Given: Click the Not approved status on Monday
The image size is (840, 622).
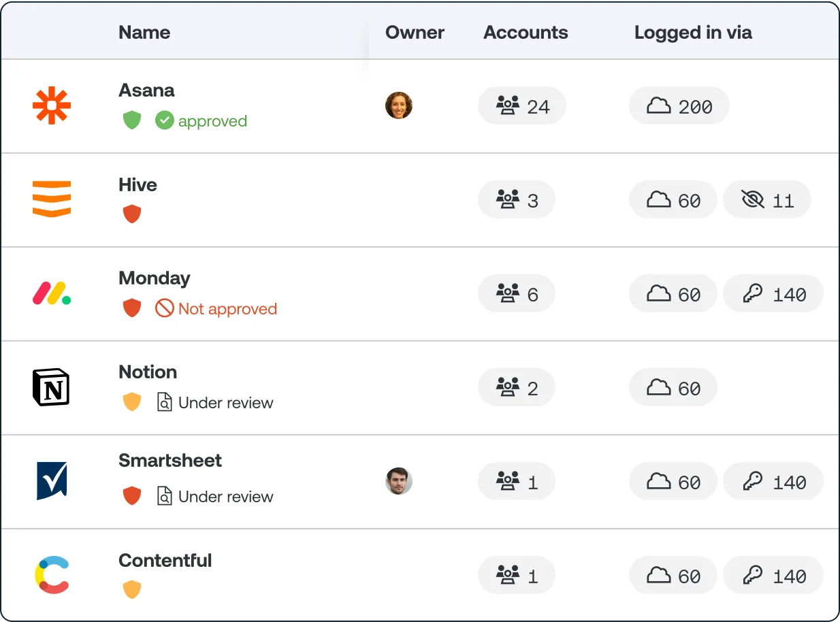Looking at the screenshot, I should [216, 309].
